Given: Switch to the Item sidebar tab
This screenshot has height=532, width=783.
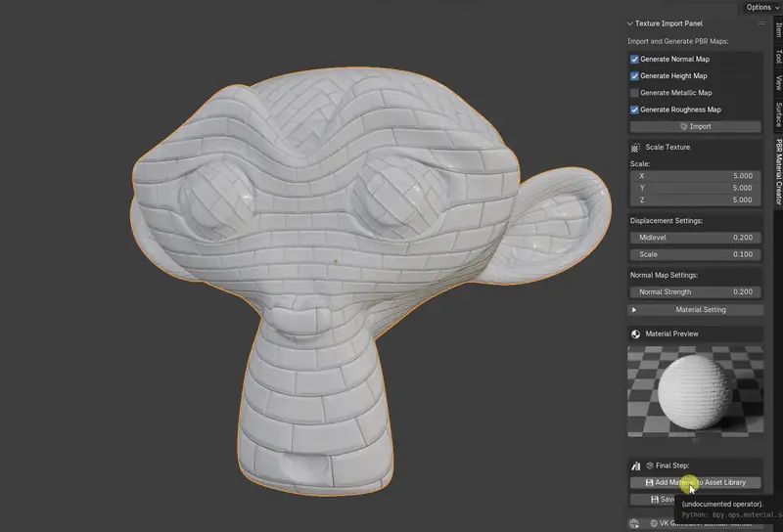Looking at the screenshot, I should (x=778, y=29).
